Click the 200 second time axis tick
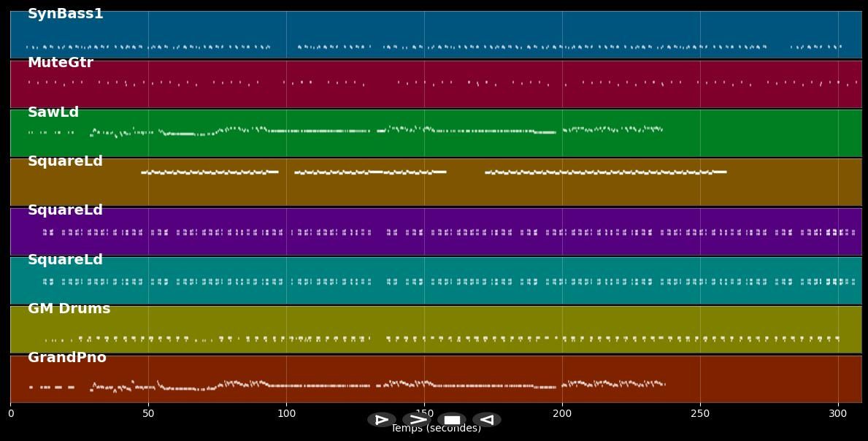This screenshot has height=441, width=868. [x=562, y=414]
